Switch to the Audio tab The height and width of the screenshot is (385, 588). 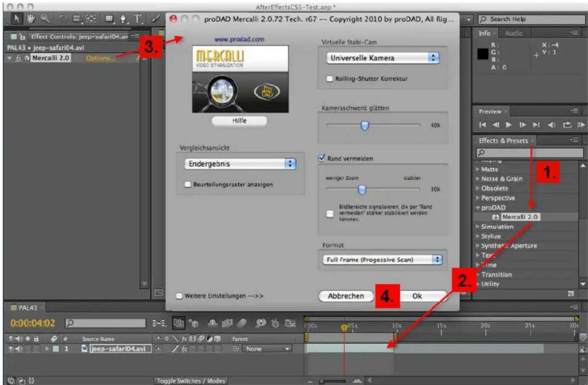pos(512,34)
